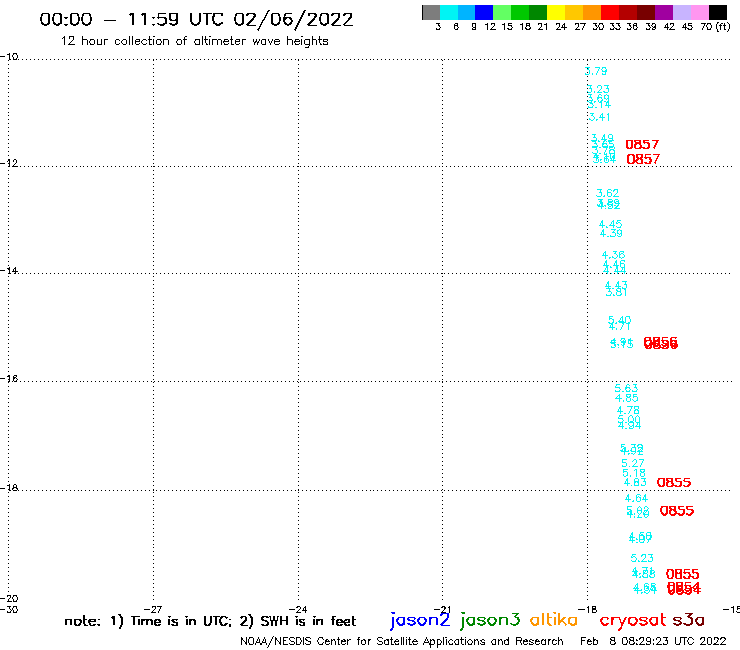The image size is (740, 650).
Task: Select the 4.36 wave height reading
Action: pyautogui.click(x=614, y=255)
